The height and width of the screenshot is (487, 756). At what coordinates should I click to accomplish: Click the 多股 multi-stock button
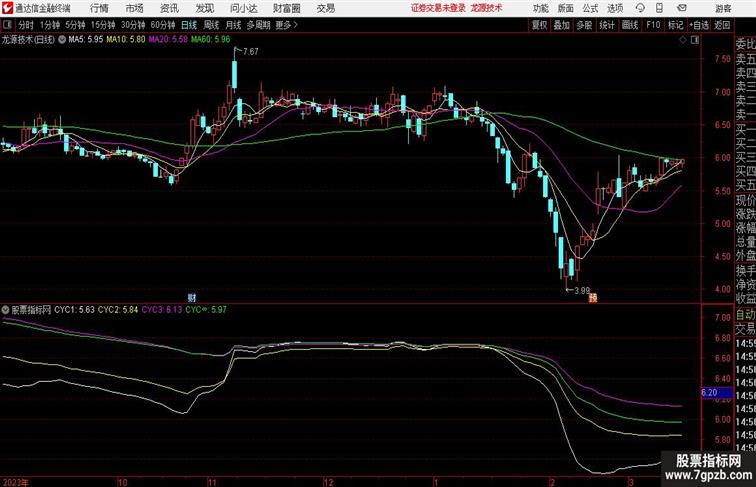[584, 25]
